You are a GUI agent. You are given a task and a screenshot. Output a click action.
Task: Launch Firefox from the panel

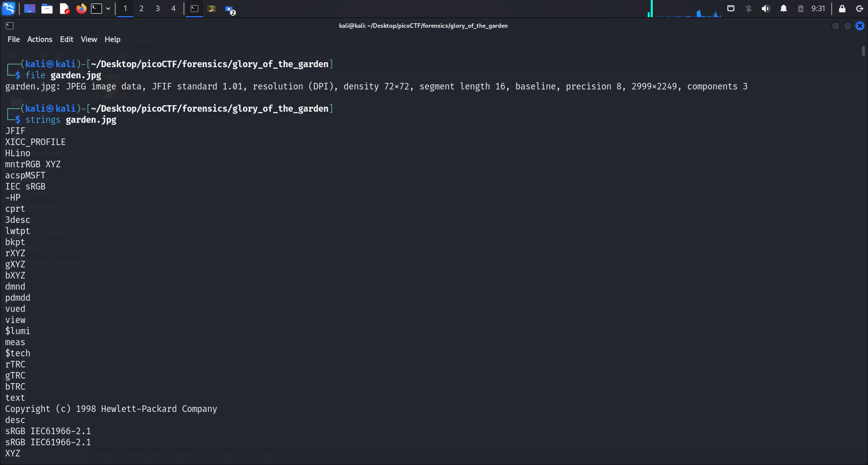81,9
